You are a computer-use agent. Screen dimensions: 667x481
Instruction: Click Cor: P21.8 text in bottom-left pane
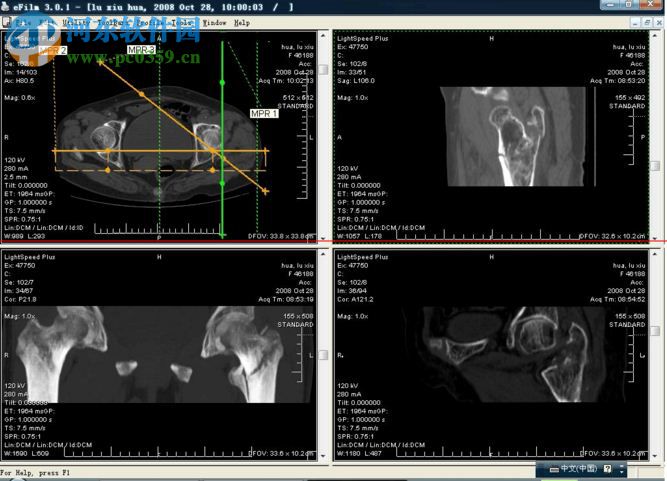tap(20, 299)
